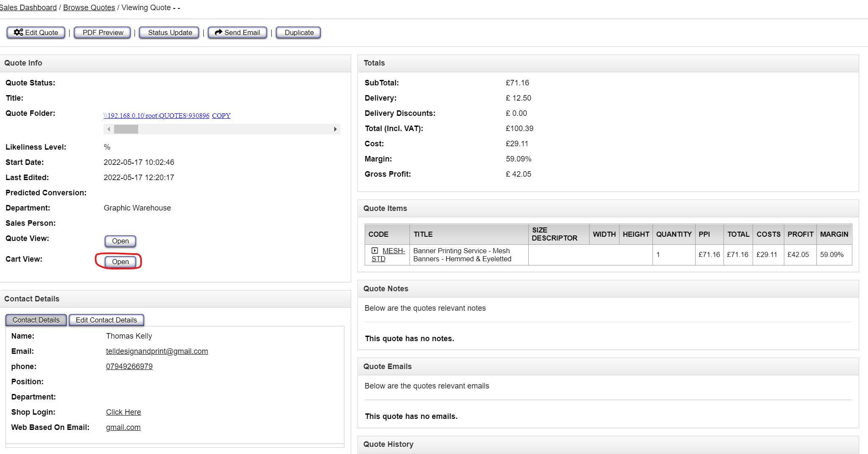Go to Sales Dashboard breadcrumb
The image size is (868, 454).
[28, 8]
